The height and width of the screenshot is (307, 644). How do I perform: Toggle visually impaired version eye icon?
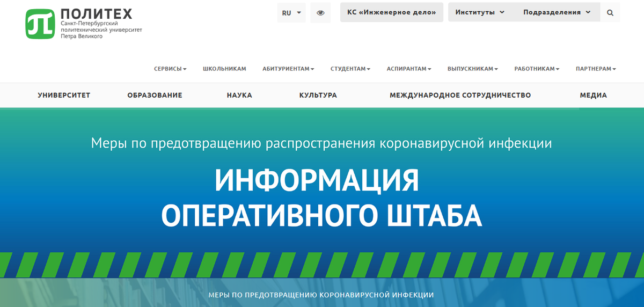pyautogui.click(x=320, y=13)
